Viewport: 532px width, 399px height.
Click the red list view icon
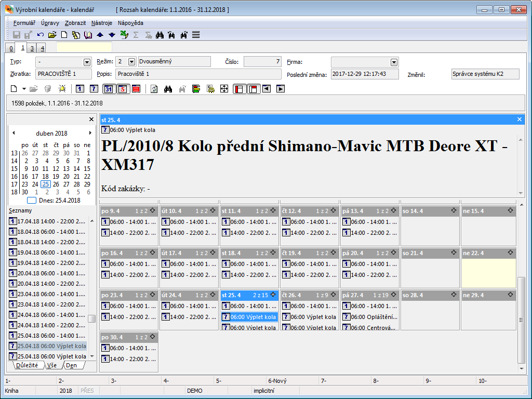(137, 89)
